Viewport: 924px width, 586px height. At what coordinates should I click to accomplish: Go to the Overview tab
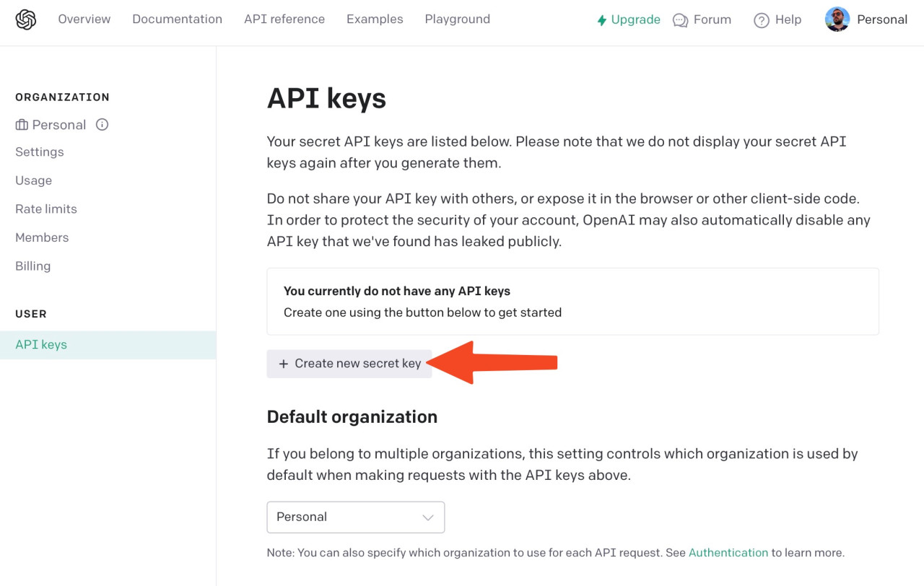pos(84,19)
